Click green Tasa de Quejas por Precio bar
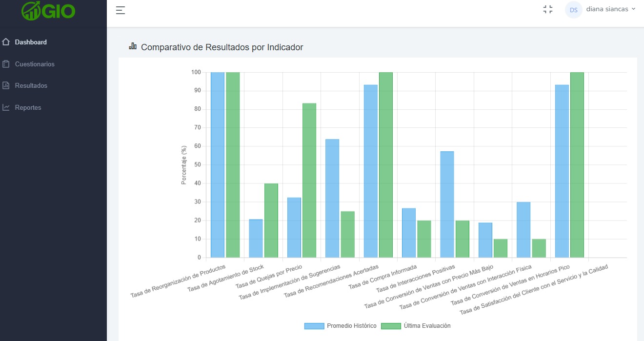Screen dimensions: 644x341 tap(309, 181)
